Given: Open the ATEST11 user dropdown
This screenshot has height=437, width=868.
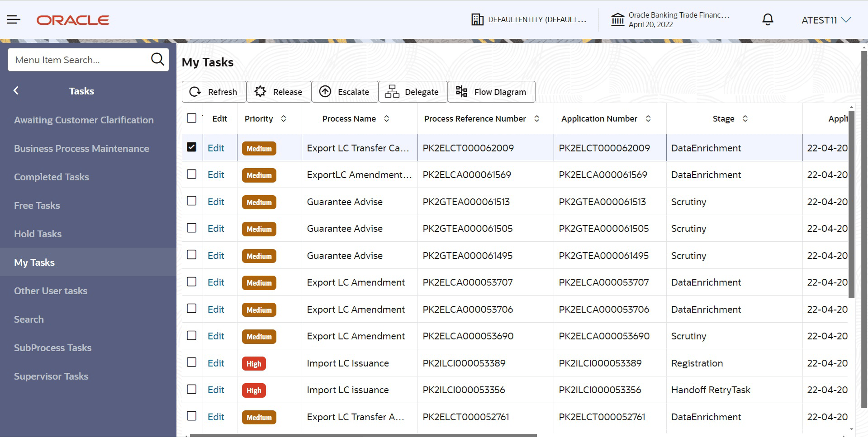Looking at the screenshot, I should pyautogui.click(x=826, y=19).
